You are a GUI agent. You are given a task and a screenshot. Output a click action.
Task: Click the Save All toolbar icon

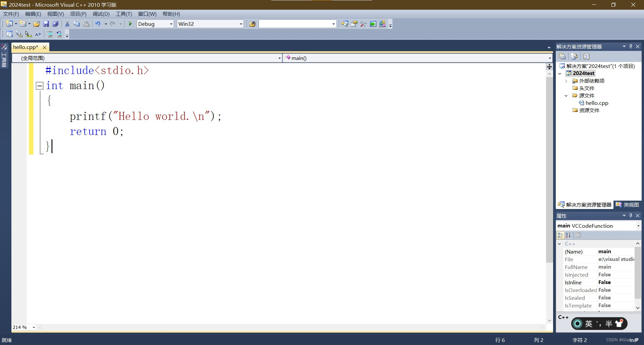(x=55, y=24)
